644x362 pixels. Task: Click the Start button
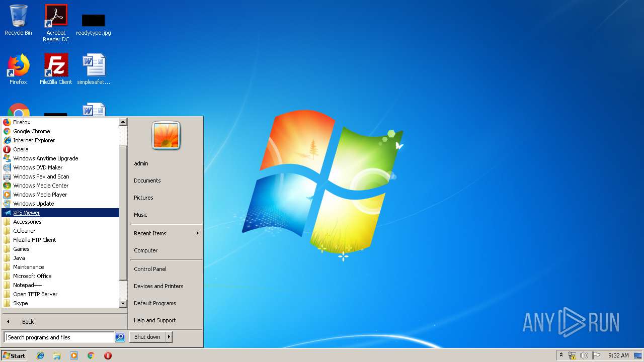point(14,355)
